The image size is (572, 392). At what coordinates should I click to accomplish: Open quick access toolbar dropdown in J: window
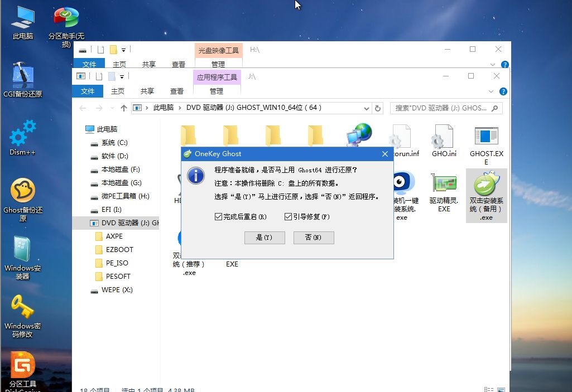[x=122, y=76]
